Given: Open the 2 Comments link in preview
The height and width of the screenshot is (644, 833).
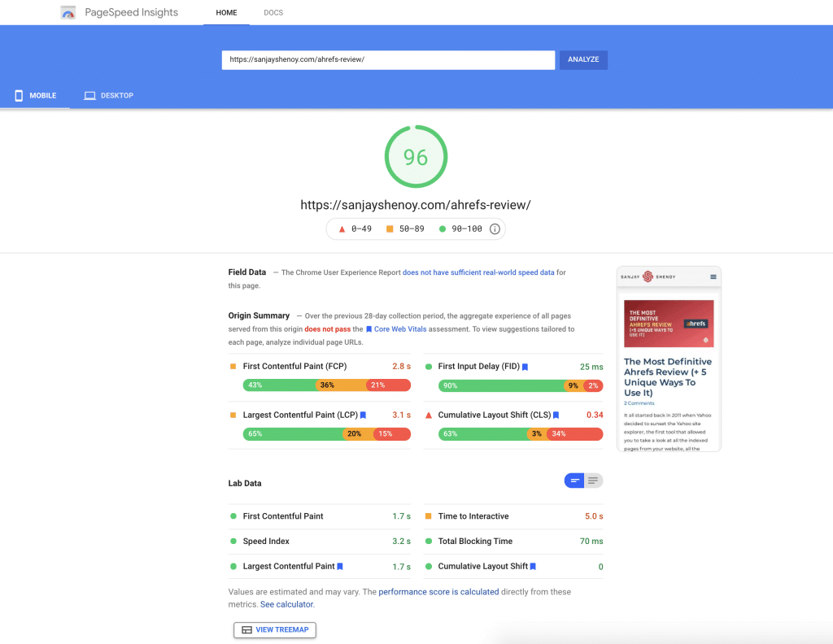Looking at the screenshot, I should coord(639,403).
